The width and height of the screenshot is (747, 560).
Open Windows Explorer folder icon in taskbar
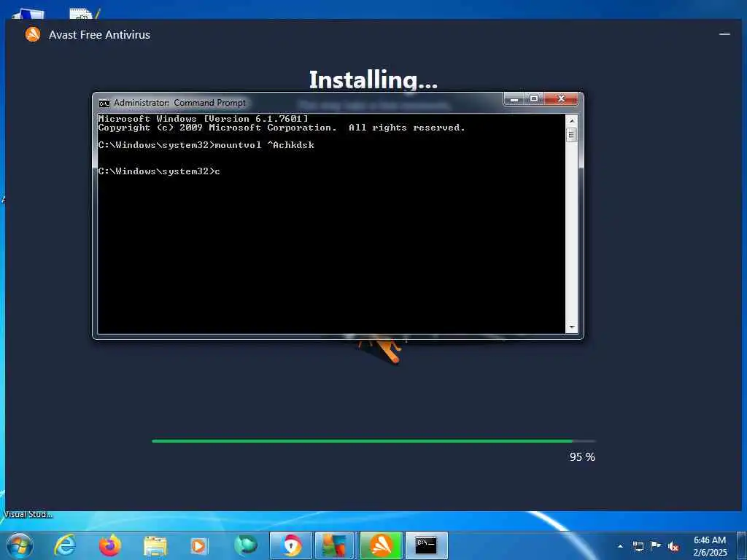(155, 546)
